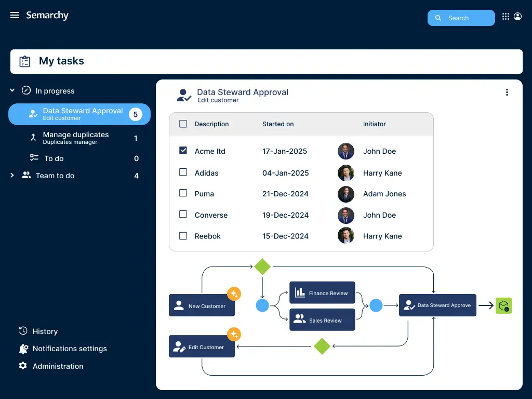532x399 pixels.
Task: Click Adam Jones's avatar in Puma row
Action: 345,194
